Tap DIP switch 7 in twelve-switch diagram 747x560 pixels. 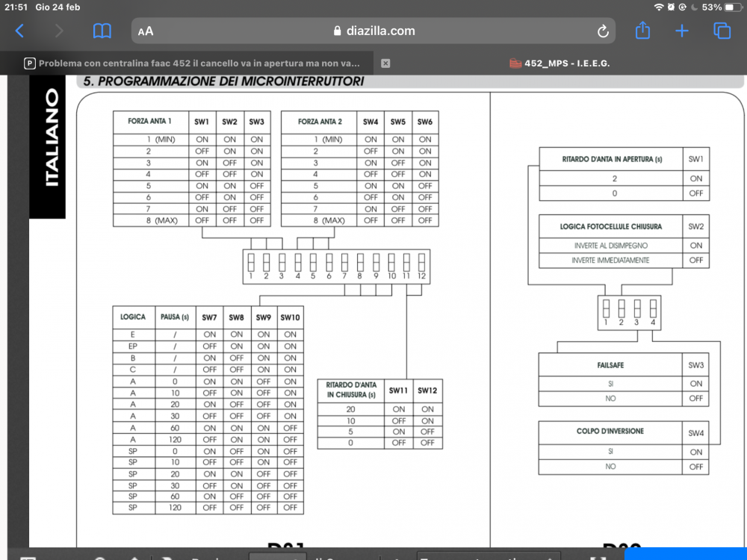(344, 264)
